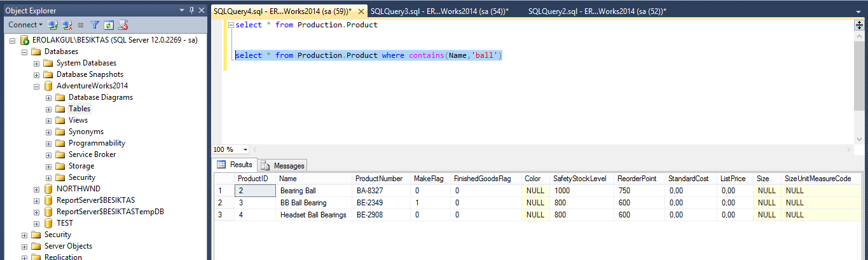This screenshot has height=260, width=868.
Task: Open the 100 % zoom dropdown
Action: (245, 149)
